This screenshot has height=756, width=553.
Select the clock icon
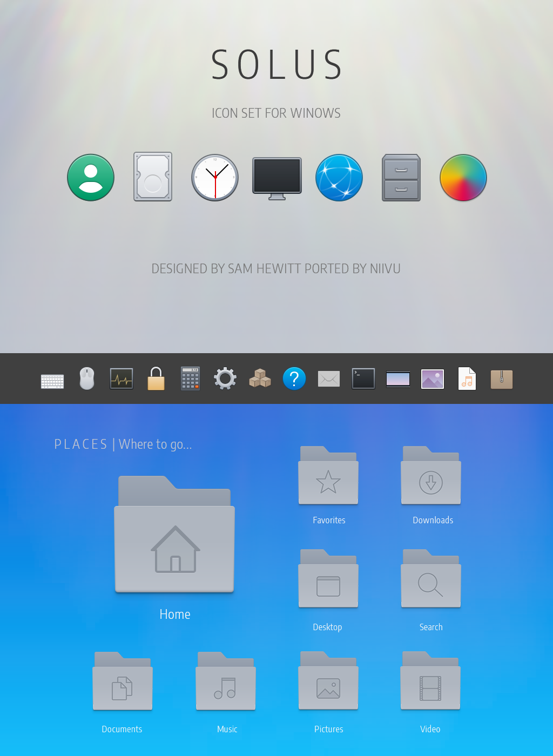tap(215, 178)
